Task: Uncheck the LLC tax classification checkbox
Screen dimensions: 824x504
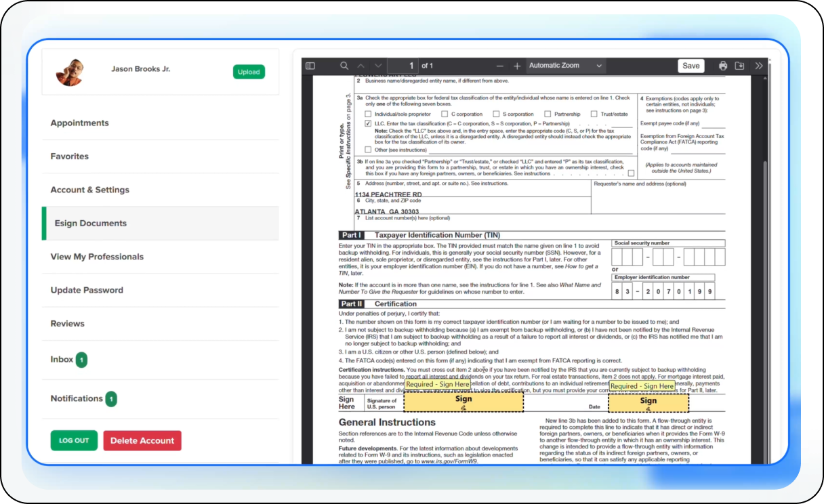Action: point(368,124)
